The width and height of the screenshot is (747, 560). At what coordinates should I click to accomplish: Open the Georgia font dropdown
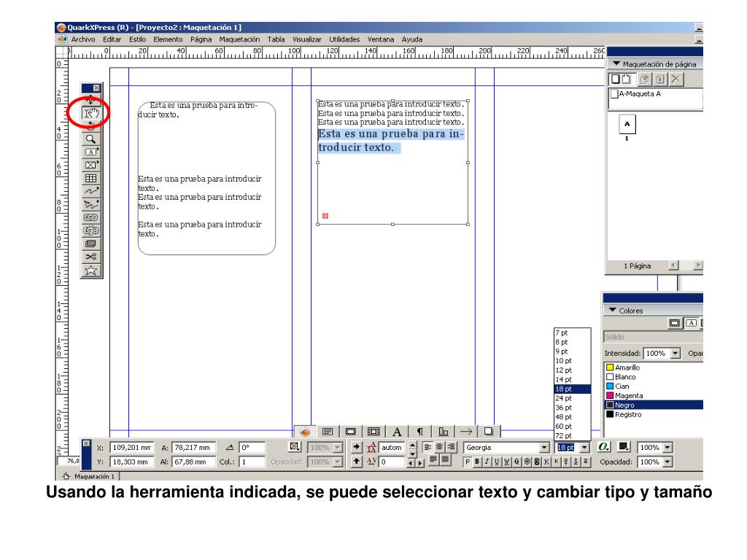(x=544, y=448)
